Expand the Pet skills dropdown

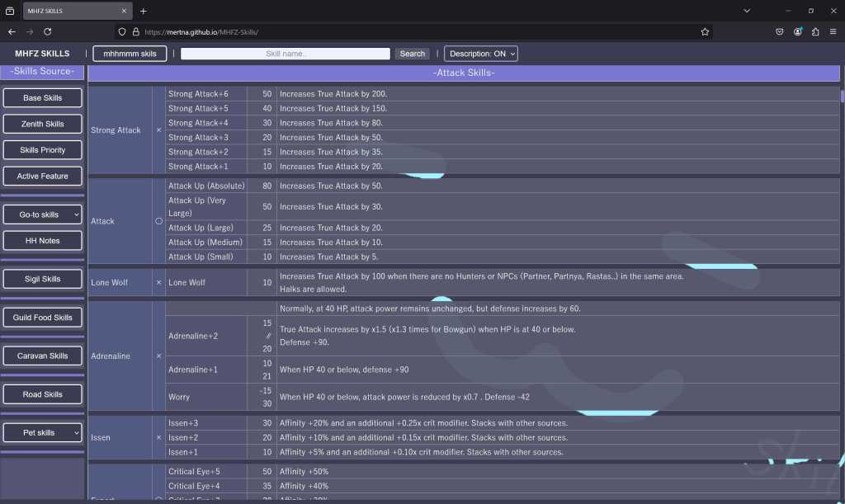[x=43, y=432]
